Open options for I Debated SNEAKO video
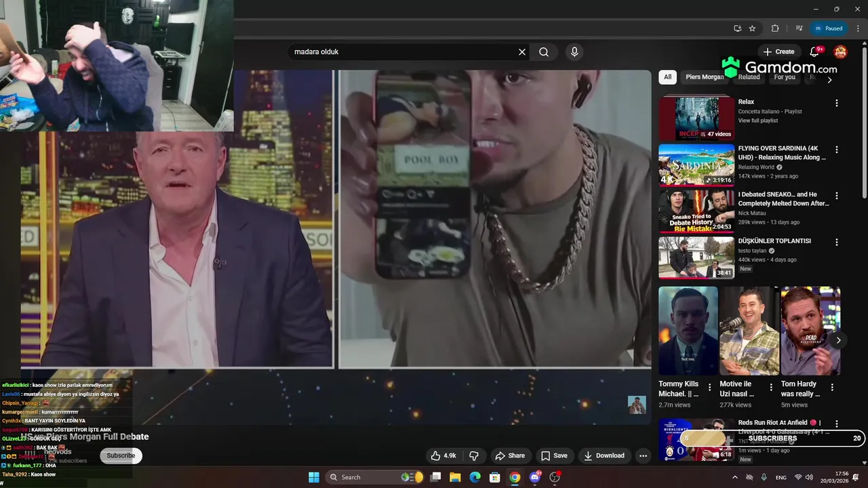The image size is (868, 488). click(x=836, y=195)
